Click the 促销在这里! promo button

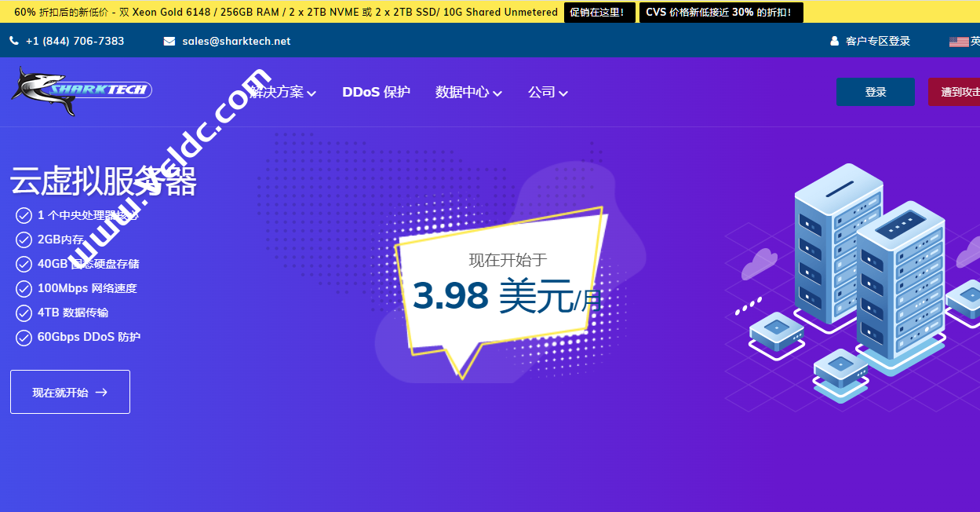coord(599,12)
